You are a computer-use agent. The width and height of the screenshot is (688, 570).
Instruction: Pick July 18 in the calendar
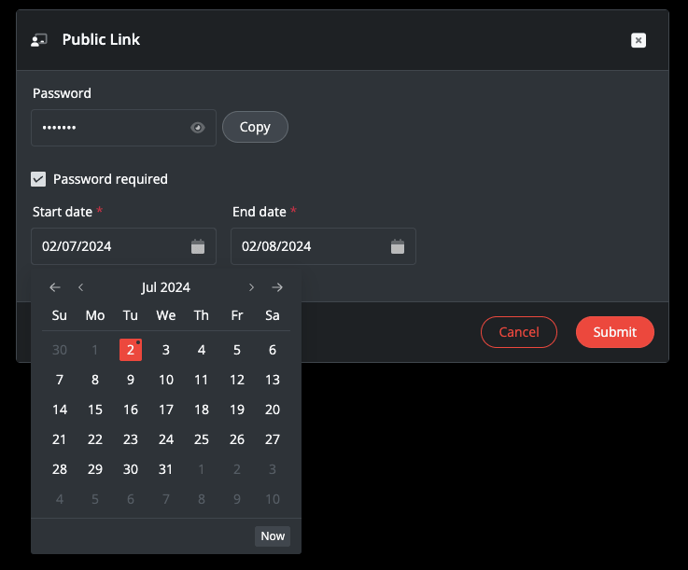pos(201,409)
